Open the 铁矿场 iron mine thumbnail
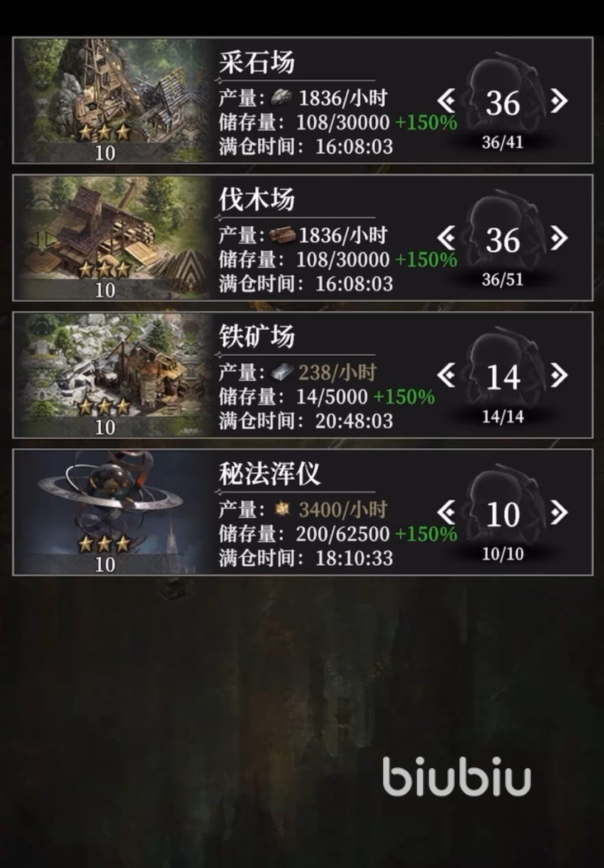This screenshot has width=604, height=868. (x=112, y=374)
